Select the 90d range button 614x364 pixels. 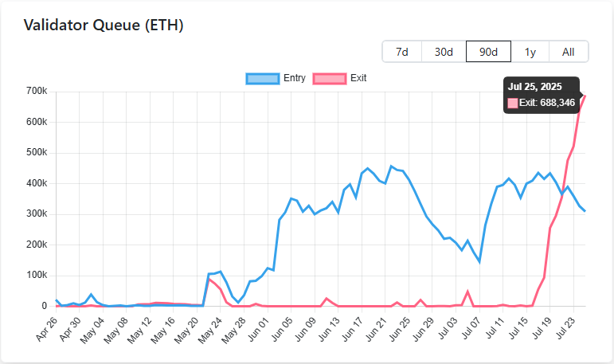pyautogui.click(x=488, y=52)
